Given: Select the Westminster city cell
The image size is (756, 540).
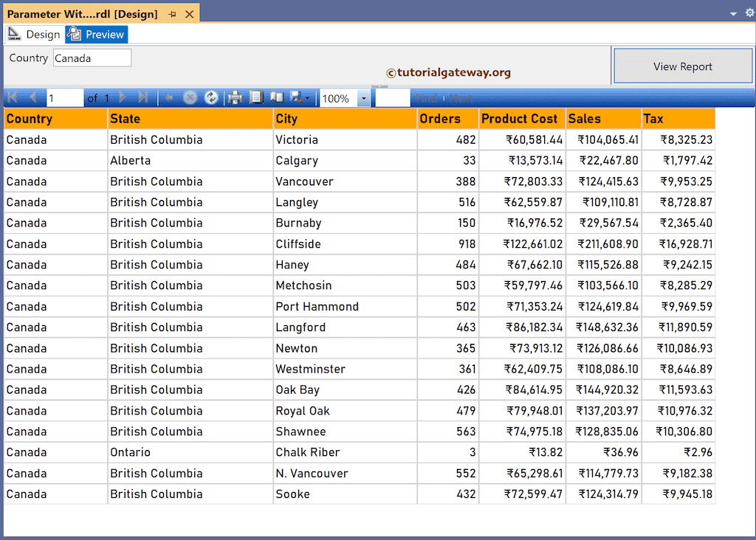Looking at the screenshot, I should point(346,369).
